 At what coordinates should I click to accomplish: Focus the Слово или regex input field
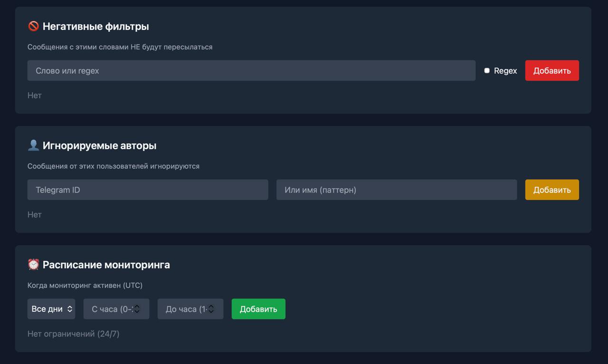click(251, 71)
